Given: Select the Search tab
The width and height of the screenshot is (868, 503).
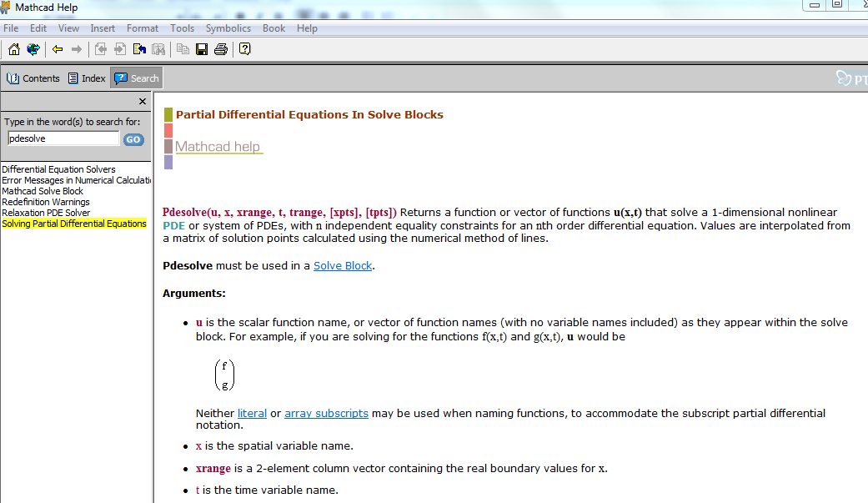Looking at the screenshot, I should tap(137, 78).
